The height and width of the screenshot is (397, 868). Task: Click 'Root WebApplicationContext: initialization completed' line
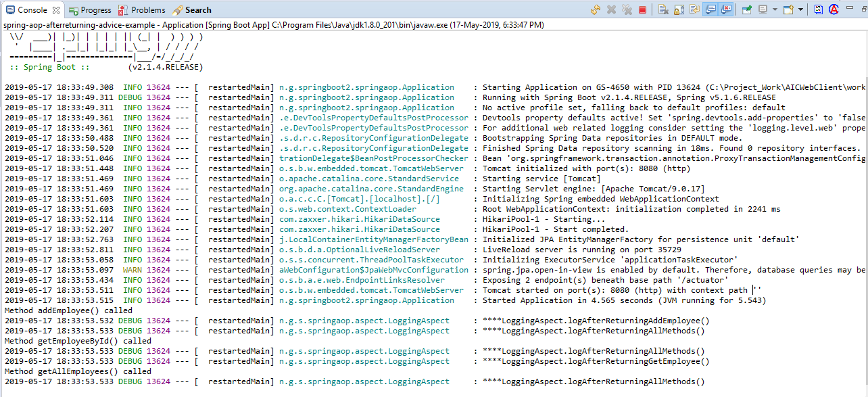pyautogui.click(x=631, y=209)
